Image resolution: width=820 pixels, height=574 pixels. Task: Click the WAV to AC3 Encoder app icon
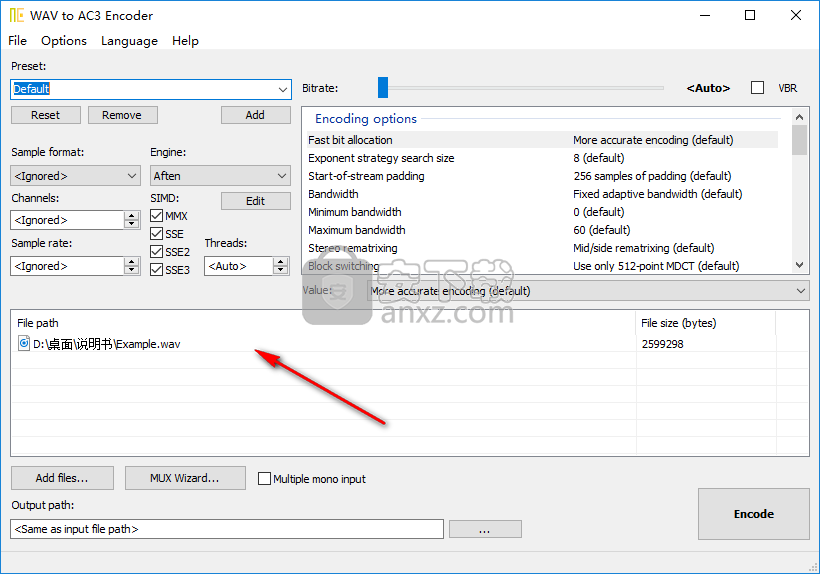point(16,15)
